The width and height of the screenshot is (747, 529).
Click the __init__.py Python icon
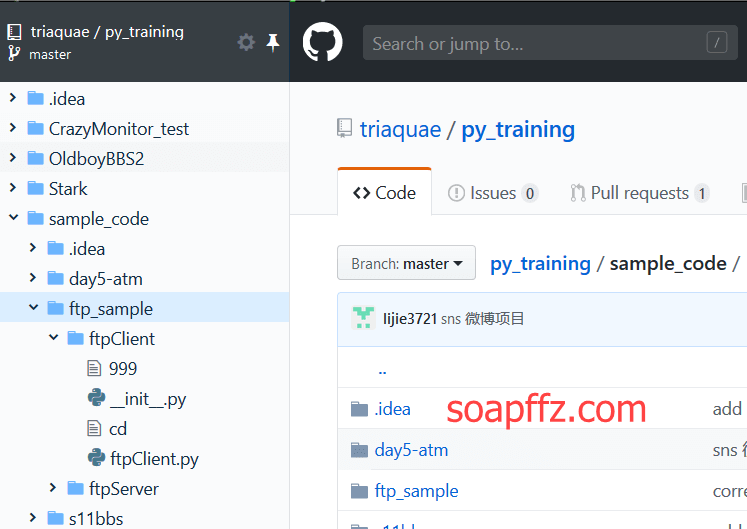tap(96, 398)
